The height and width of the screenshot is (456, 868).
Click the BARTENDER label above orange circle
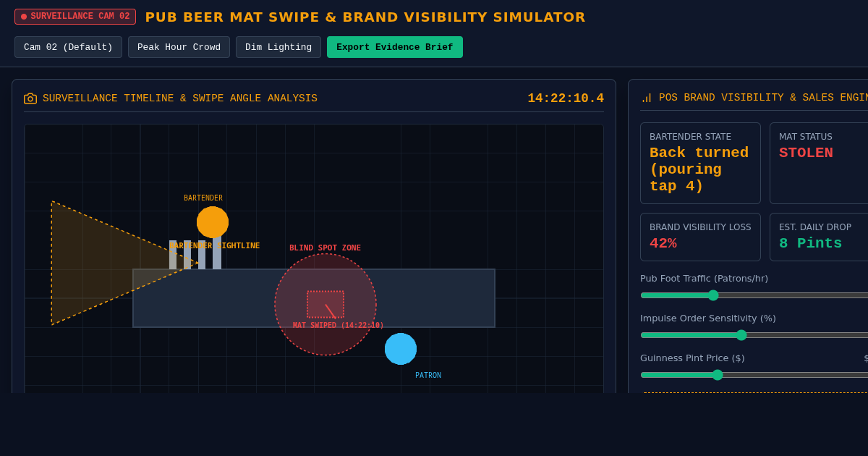click(203, 198)
